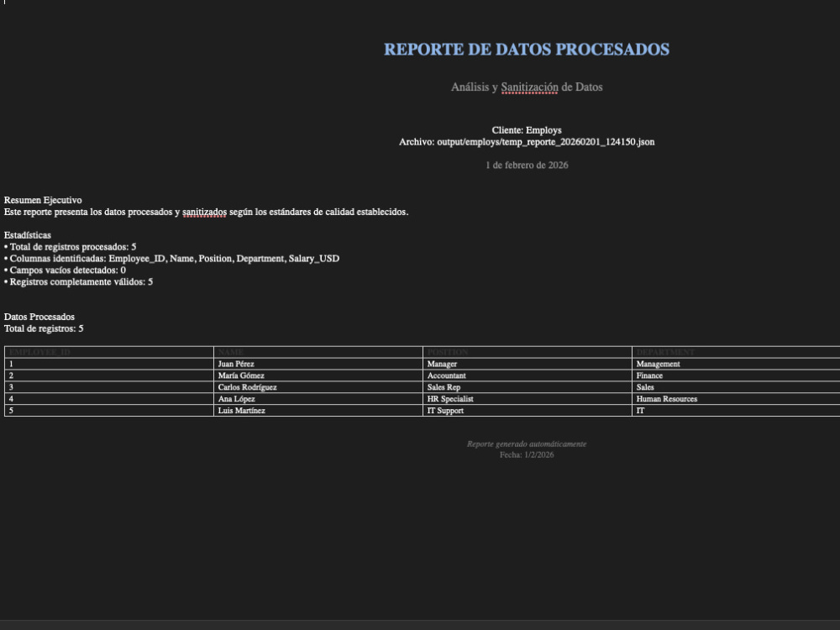Viewport: 840px width, 630px height.
Task: Click the position cell IT Support
Action: [x=528, y=411]
